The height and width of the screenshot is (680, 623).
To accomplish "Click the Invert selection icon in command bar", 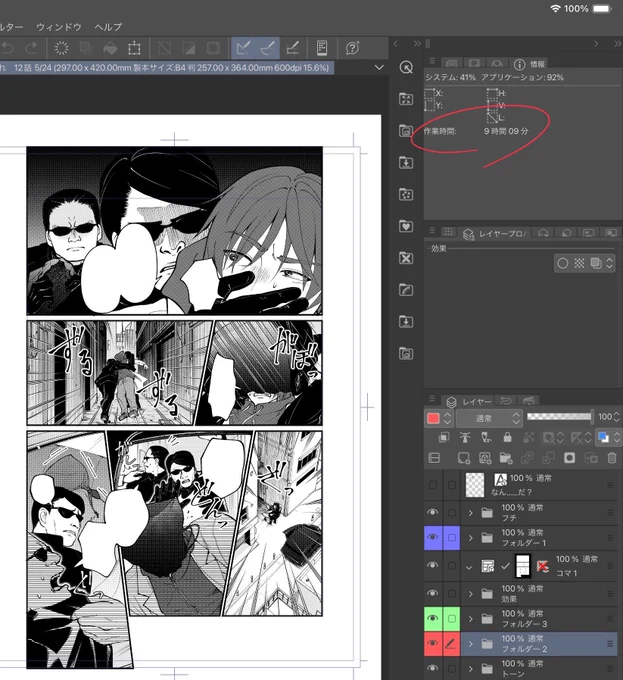I will (x=189, y=48).
